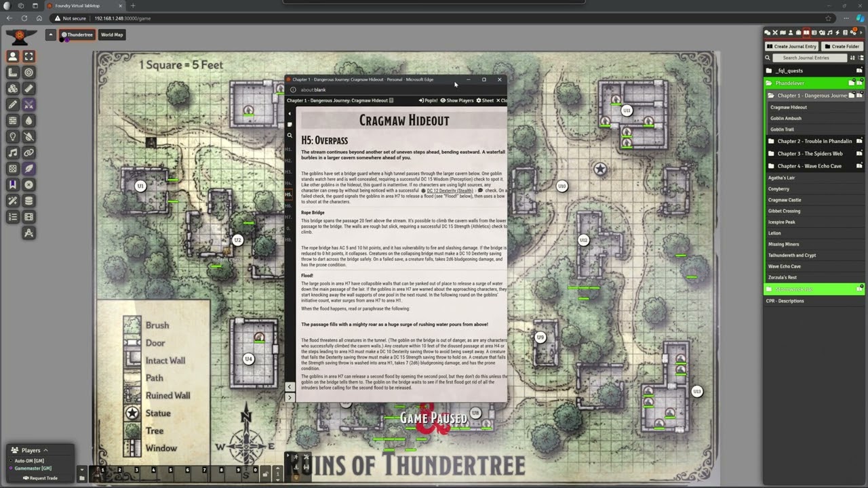This screenshot has height=488, width=868.
Task: Expand Chapter 2 - Trouble in Phandalin folder
Action: (x=815, y=141)
